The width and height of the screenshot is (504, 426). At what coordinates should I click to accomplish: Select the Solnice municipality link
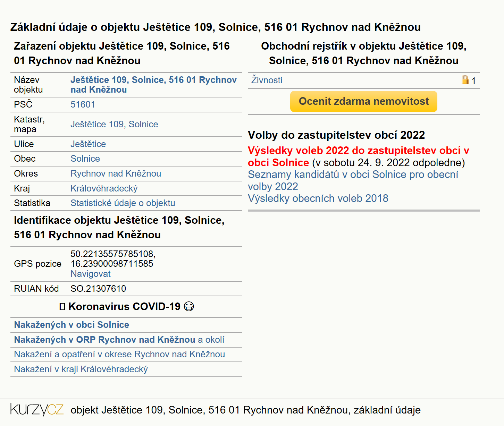point(85,159)
